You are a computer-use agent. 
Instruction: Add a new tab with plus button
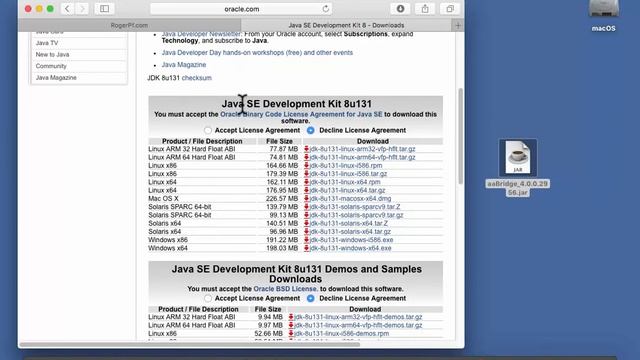(458, 25)
